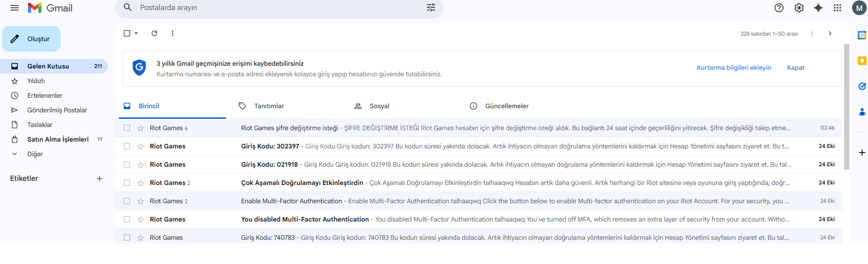Open the Help question mark icon
Image resolution: width=868 pixels, height=264 pixels.
[779, 8]
